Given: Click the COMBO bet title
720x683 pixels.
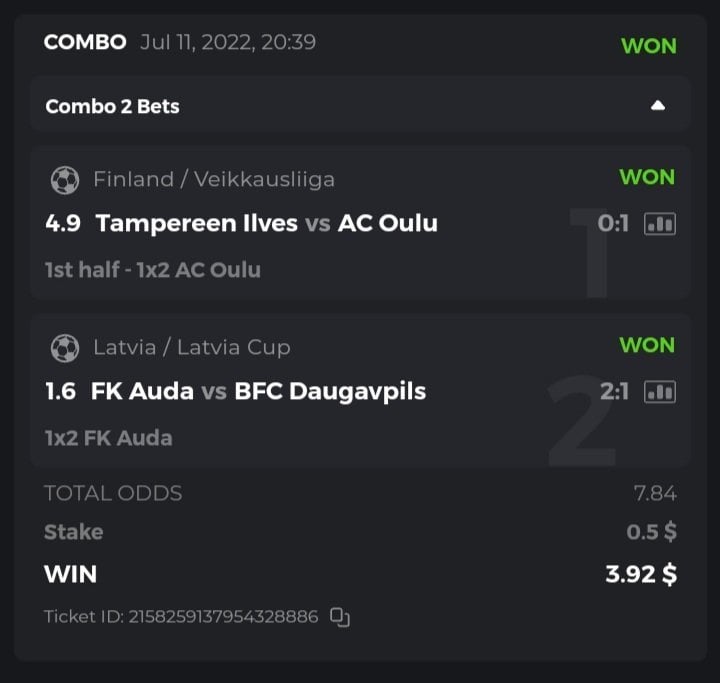Looking at the screenshot, I should [85, 42].
